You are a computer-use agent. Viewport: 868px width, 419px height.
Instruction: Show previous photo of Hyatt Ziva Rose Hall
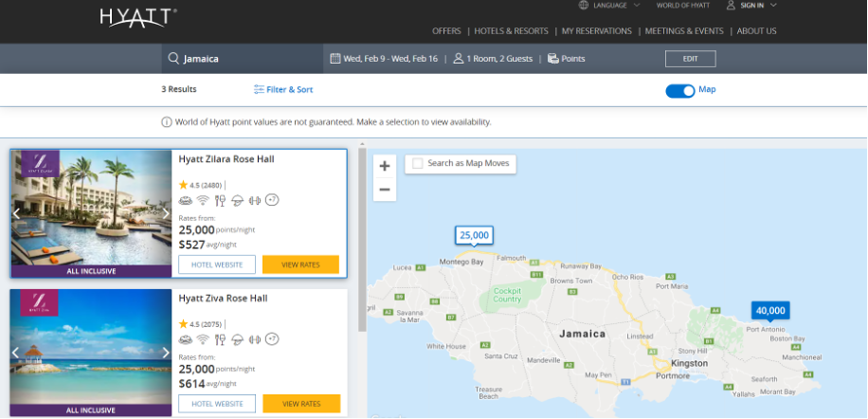point(16,353)
